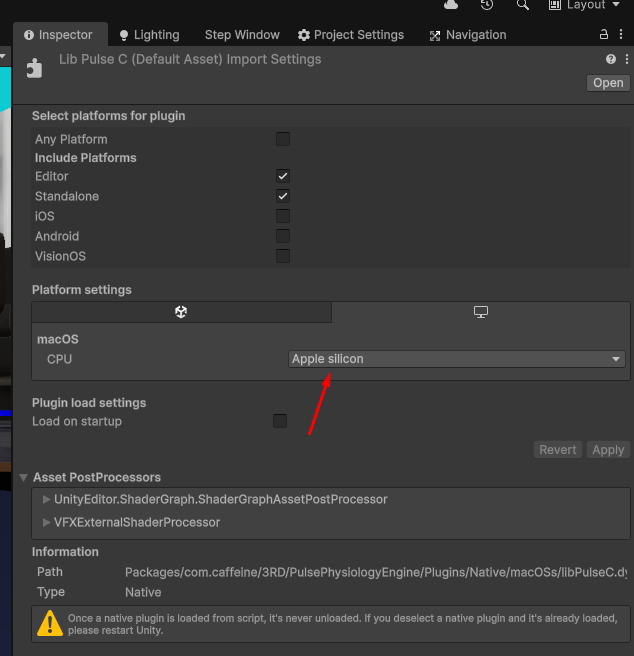634x656 pixels.
Task: Uncheck the Editor platform checkbox
Action: click(x=283, y=176)
